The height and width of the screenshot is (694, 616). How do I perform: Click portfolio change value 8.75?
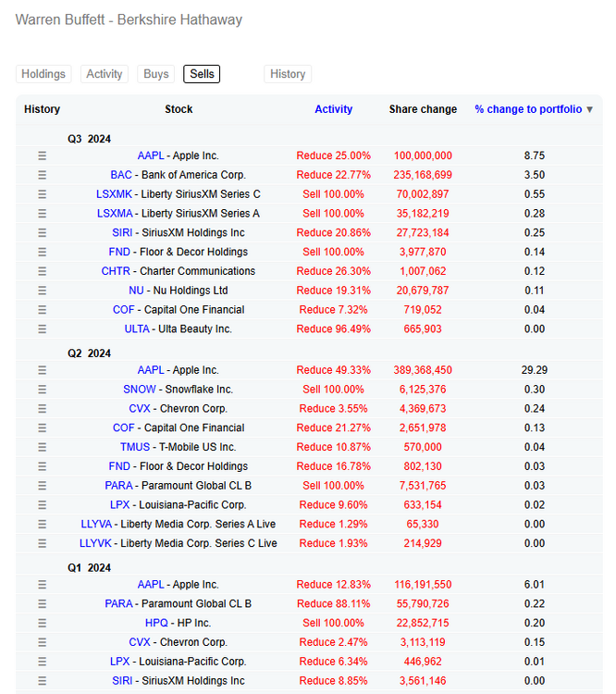pyautogui.click(x=534, y=155)
